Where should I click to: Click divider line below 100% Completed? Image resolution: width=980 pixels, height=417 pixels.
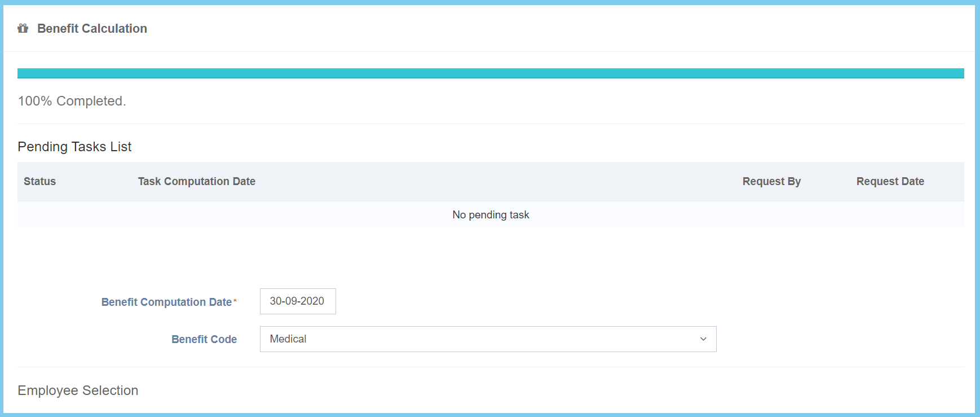tap(490, 124)
